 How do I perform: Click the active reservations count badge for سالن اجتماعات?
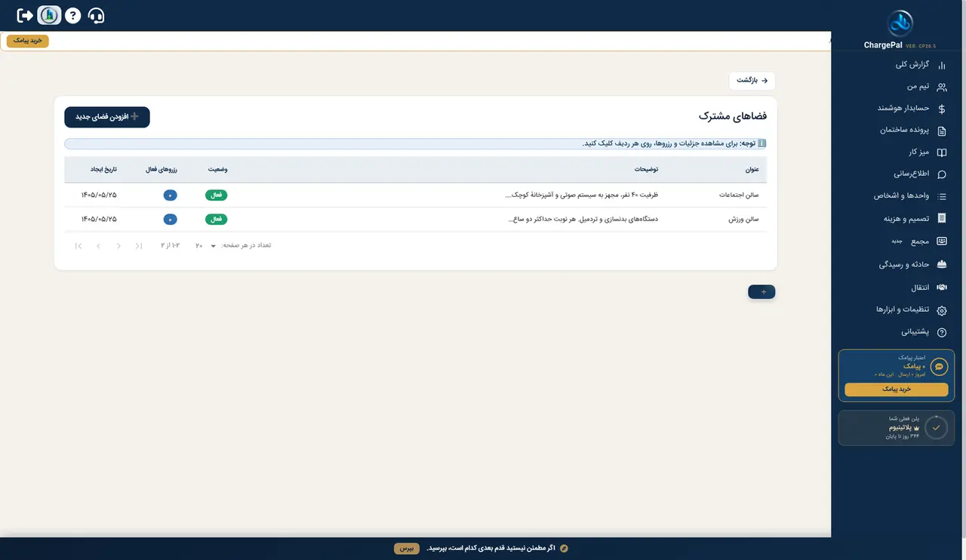point(171,195)
